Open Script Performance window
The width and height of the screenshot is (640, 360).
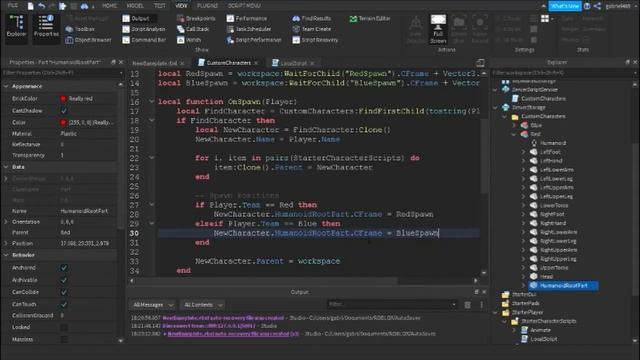point(254,40)
